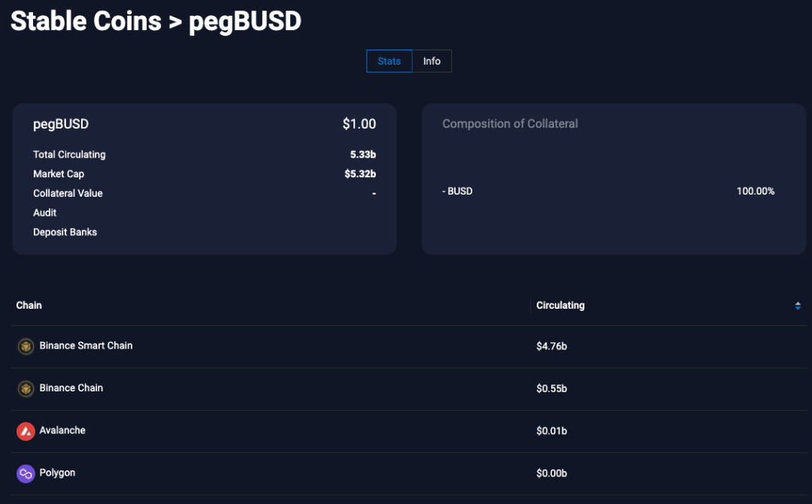Switch to the Info tab

click(432, 61)
